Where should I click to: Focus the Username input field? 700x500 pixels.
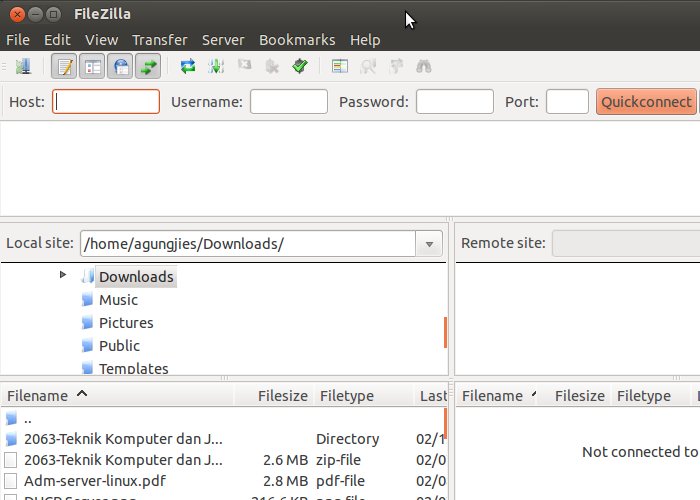289,101
